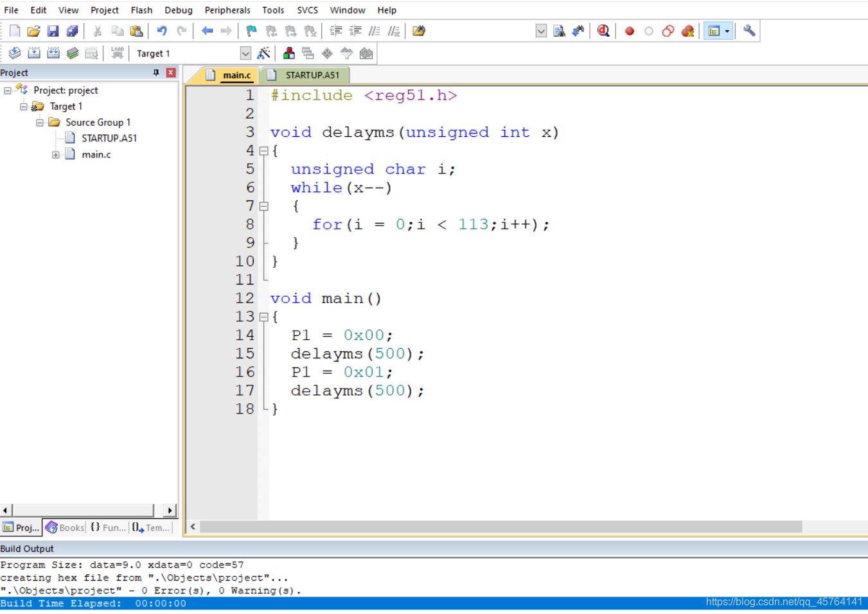Translate the current file
This screenshot has width=868, height=614.
coord(15,53)
